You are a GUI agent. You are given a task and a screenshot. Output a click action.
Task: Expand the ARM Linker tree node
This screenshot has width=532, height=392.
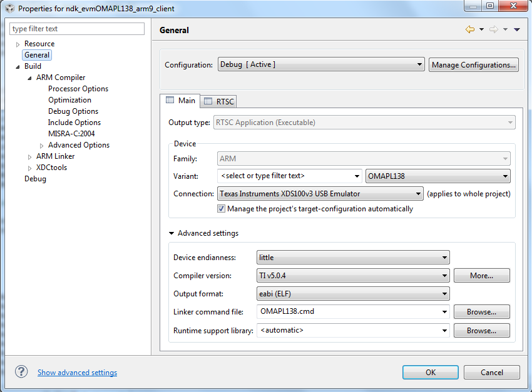click(29, 156)
